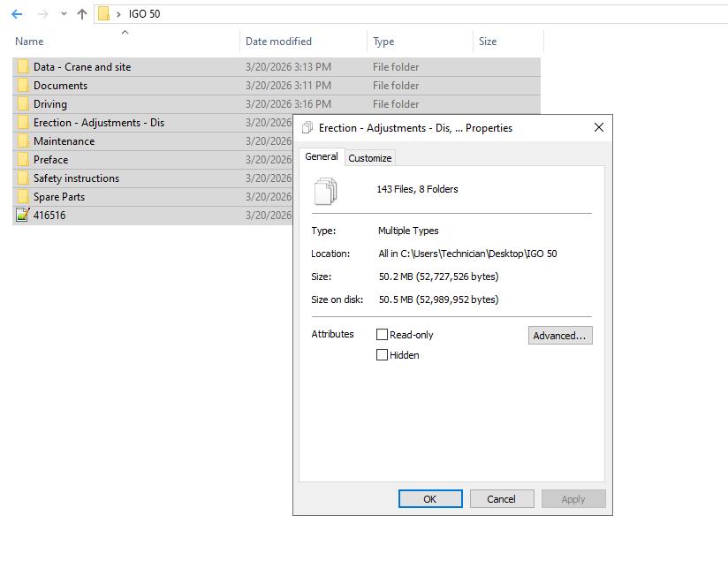728x561 pixels.
Task: Click the multiple files icon in Properties
Action: click(x=325, y=191)
